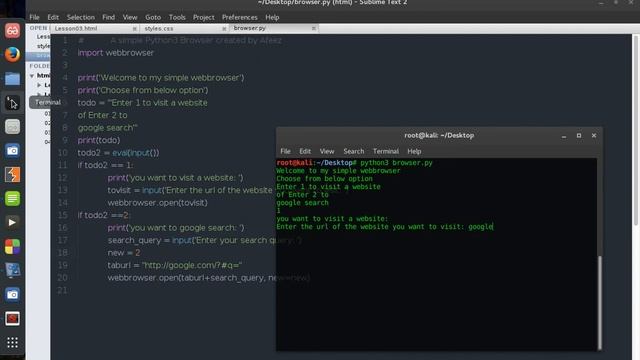Select the browser.py tab
The width and height of the screenshot is (640, 360).
(x=250, y=28)
